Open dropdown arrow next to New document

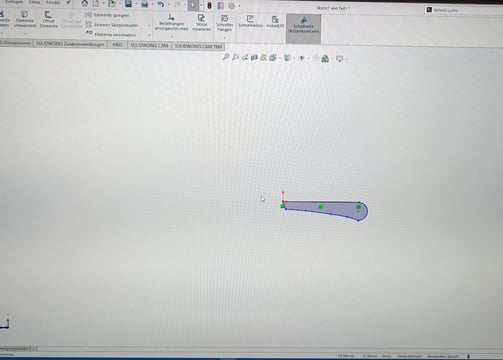(103, 4)
